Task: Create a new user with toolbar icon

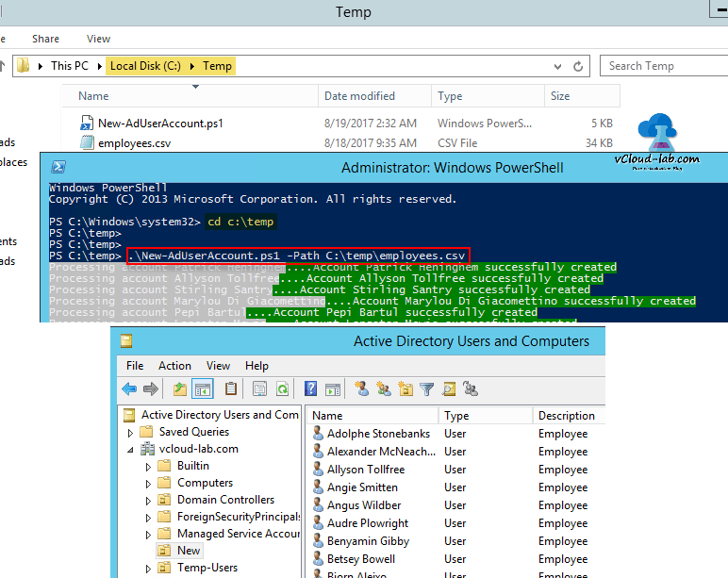Action: point(362,388)
